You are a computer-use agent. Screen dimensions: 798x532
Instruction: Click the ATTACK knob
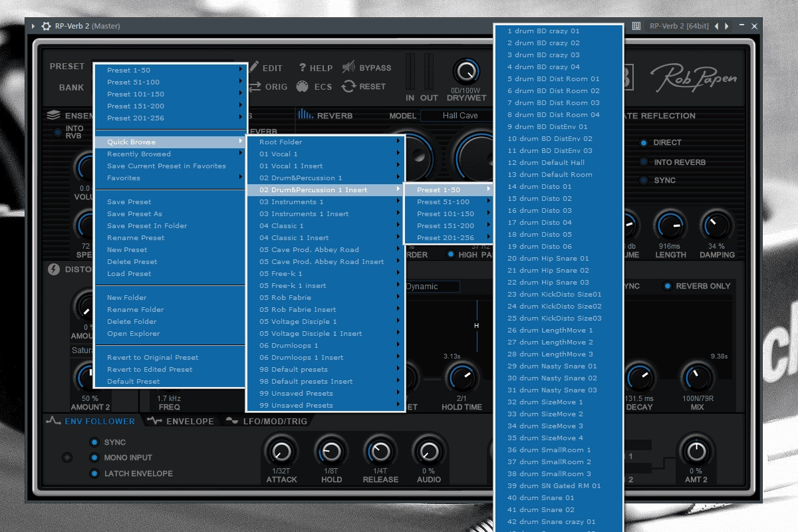coord(281,452)
